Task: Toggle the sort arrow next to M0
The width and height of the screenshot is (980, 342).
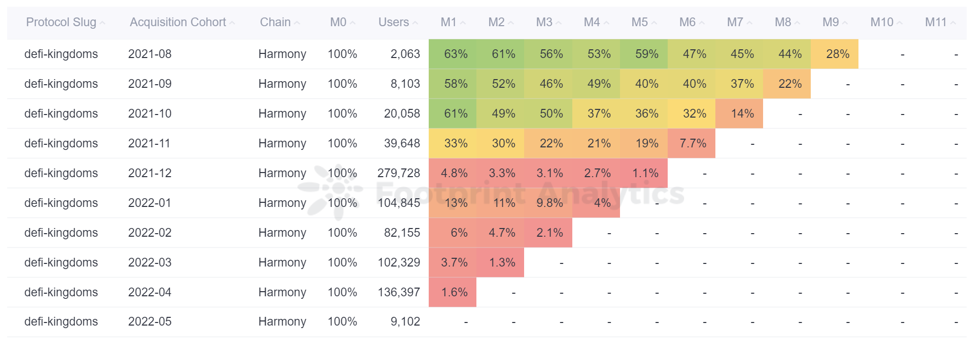Action: pyautogui.click(x=353, y=23)
